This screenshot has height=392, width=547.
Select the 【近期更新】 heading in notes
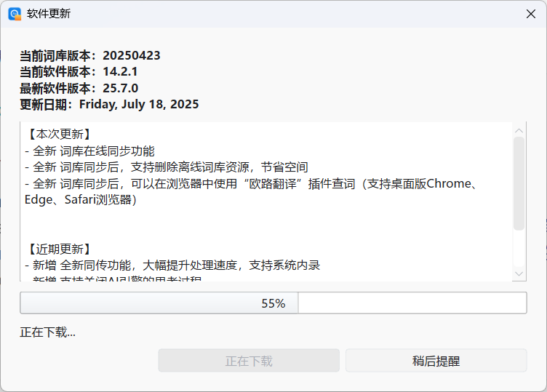[x=58, y=249]
